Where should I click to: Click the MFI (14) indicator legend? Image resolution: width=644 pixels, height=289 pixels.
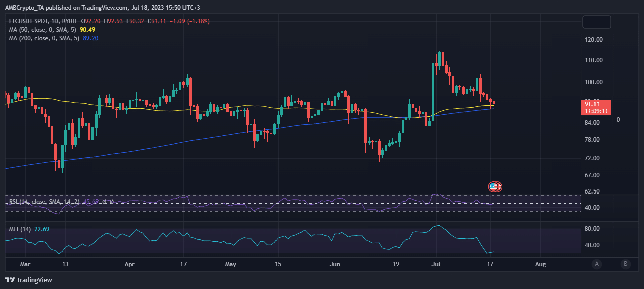20,229
